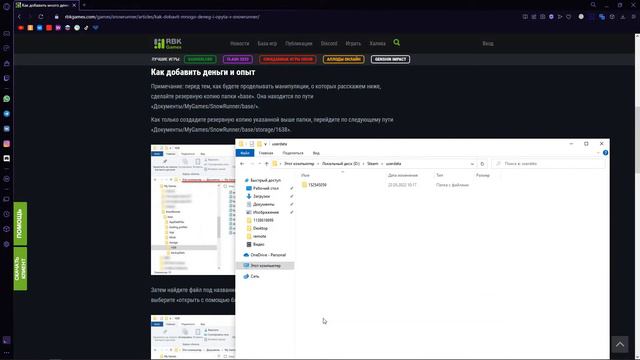Open 'Рабочий стол' in Quick access
This screenshot has width=640, height=360.
click(266, 188)
